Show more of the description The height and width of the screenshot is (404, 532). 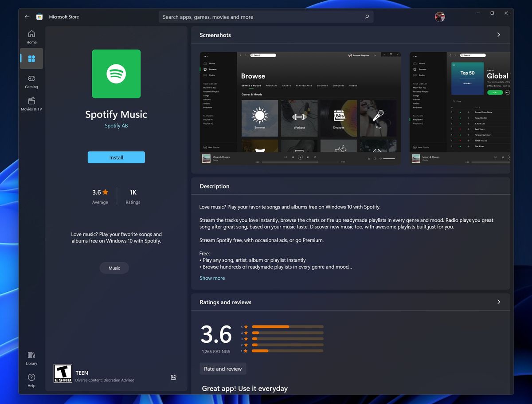pos(212,278)
